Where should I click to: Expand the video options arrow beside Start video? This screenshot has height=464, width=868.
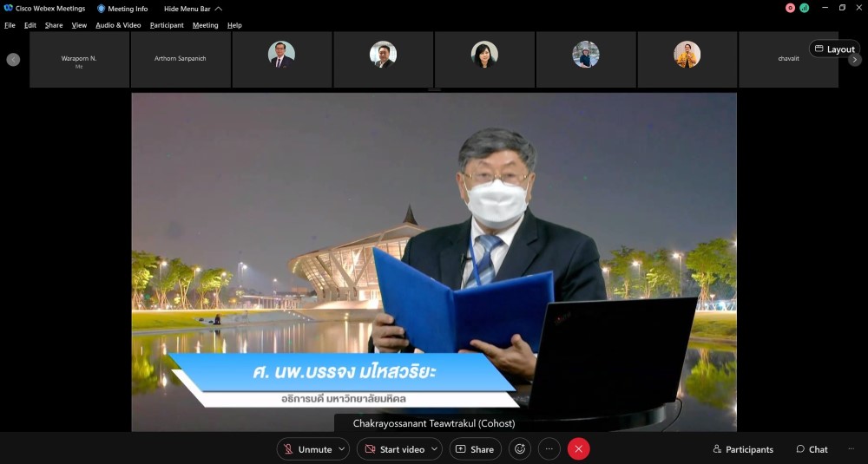[434, 449]
